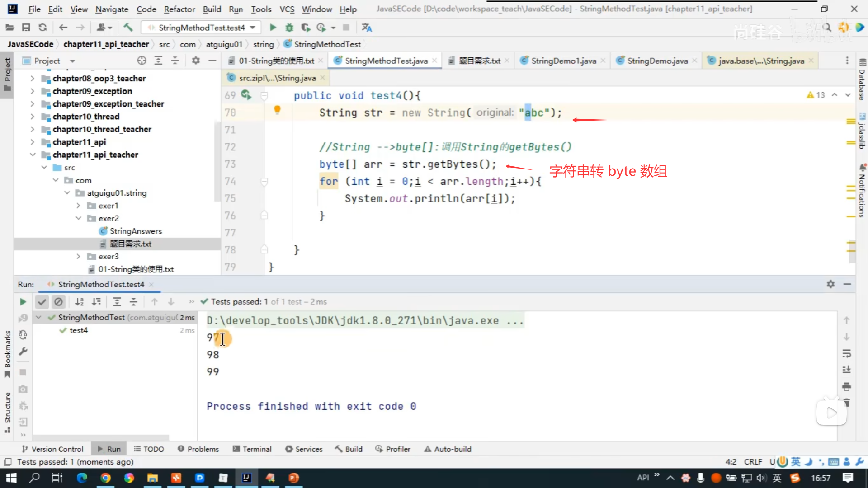Click Select Opened File target icon in Project panel
868x488 pixels.
coord(142,61)
